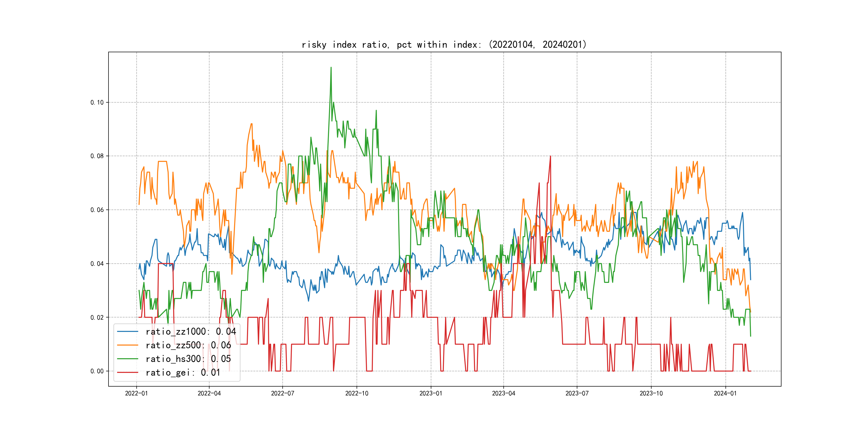Select the 'ratio_zz1000: 0.04' legend label
Image resolution: width=868 pixels, height=434 pixels.
pyautogui.click(x=191, y=332)
